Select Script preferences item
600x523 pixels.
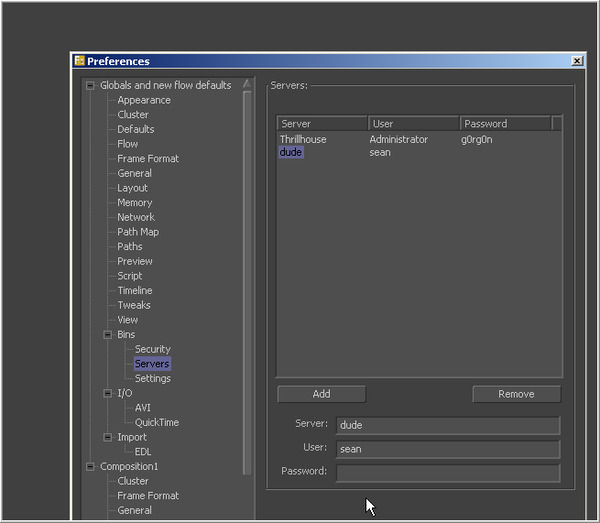pos(130,276)
